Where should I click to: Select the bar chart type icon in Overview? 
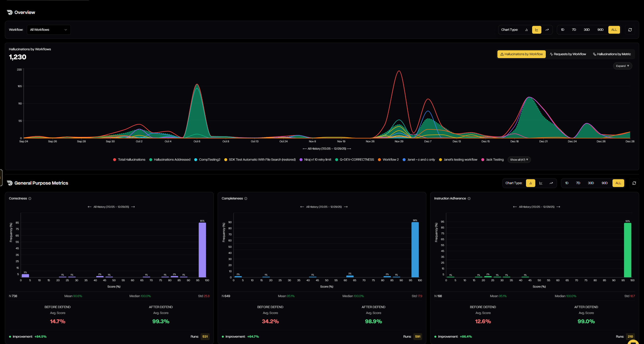click(526, 30)
